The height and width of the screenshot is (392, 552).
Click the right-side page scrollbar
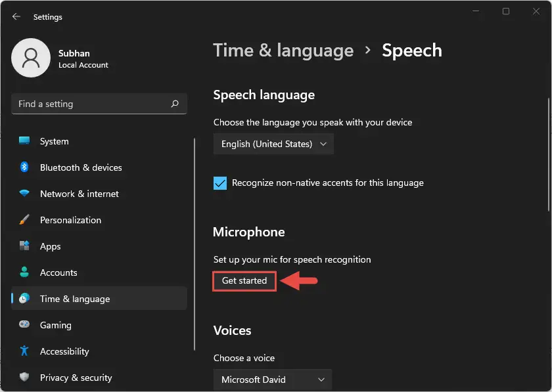[549, 155]
